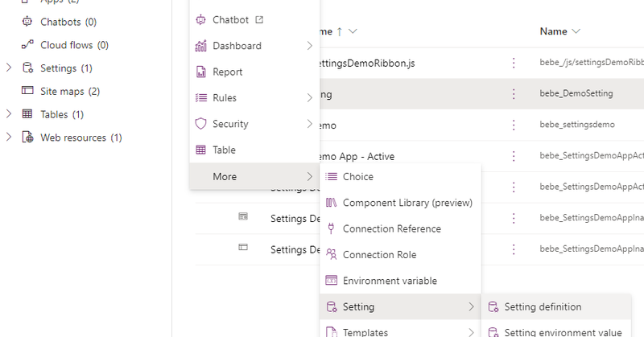Click the Templates document icon

point(331,331)
